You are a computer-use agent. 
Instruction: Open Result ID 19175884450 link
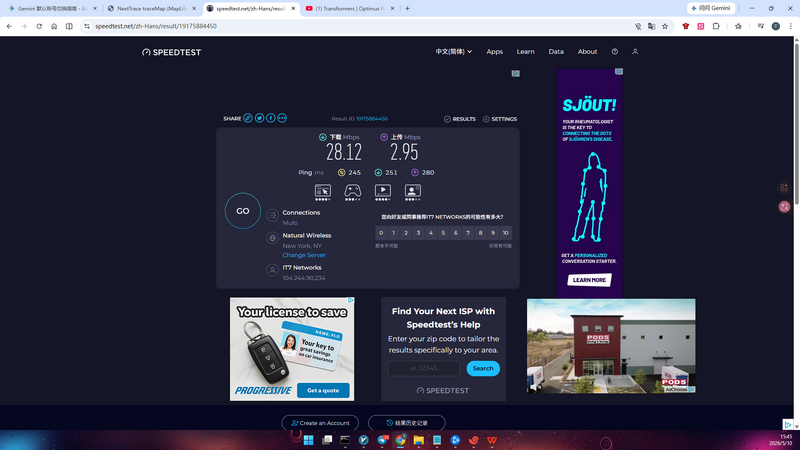pos(372,118)
